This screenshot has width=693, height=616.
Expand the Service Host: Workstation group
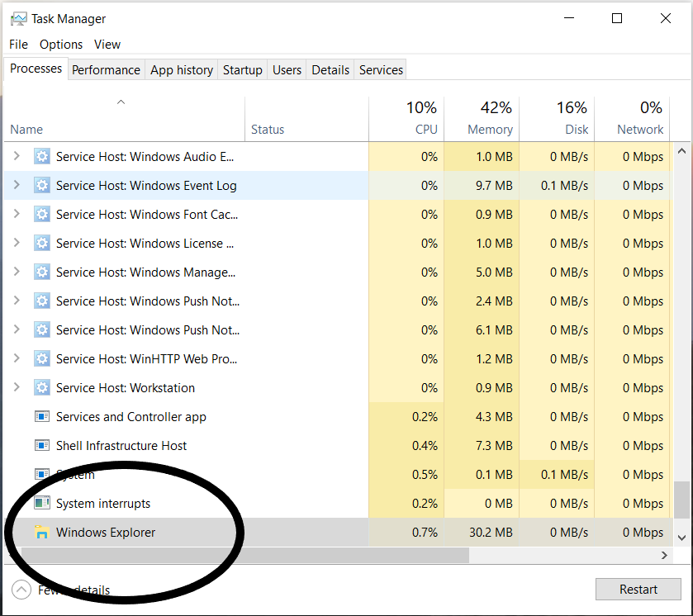(x=16, y=388)
